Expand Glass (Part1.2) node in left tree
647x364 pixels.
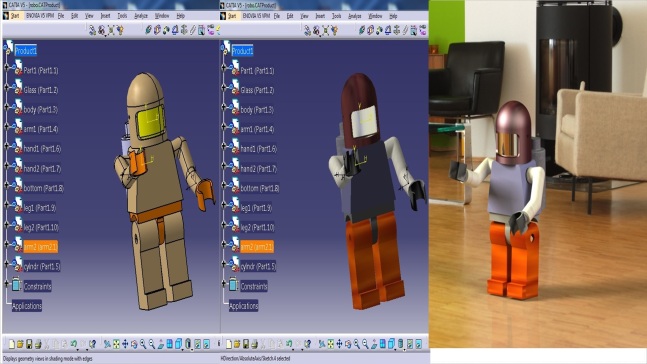[x=7, y=87]
